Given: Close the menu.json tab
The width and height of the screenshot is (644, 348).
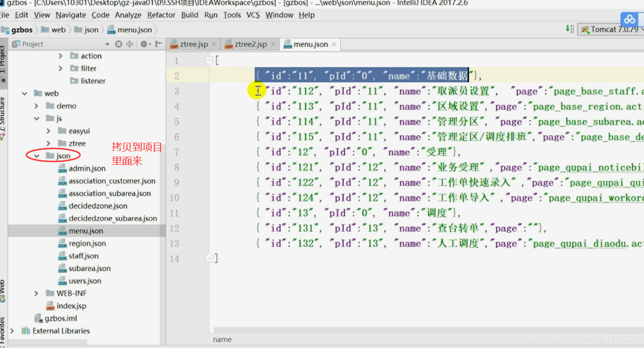Looking at the screenshot, I should 334,44.
